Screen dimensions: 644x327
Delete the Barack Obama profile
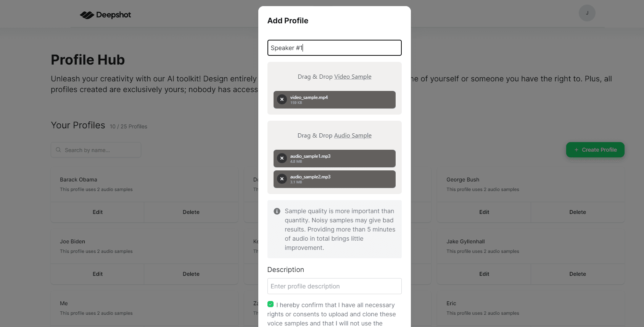(191, 212)
